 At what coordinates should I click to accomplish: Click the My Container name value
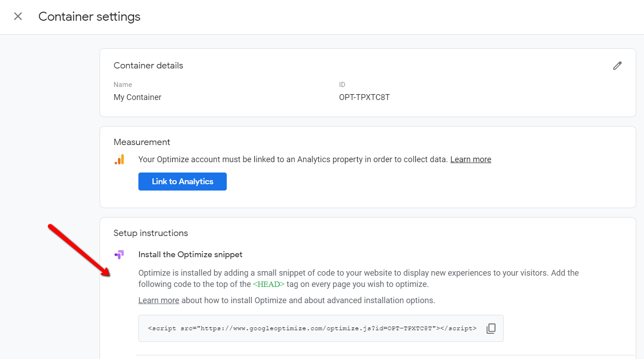click(x=138, y=97)
